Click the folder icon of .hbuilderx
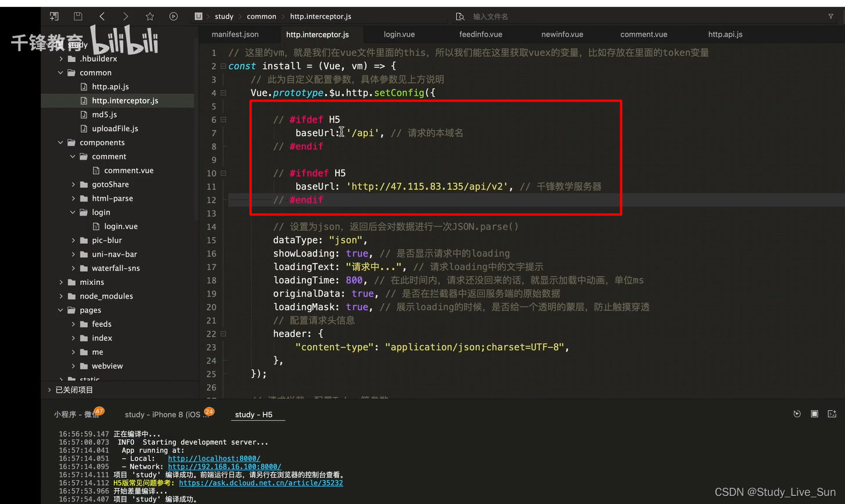The image size is (845, 504). coord(71,59)
